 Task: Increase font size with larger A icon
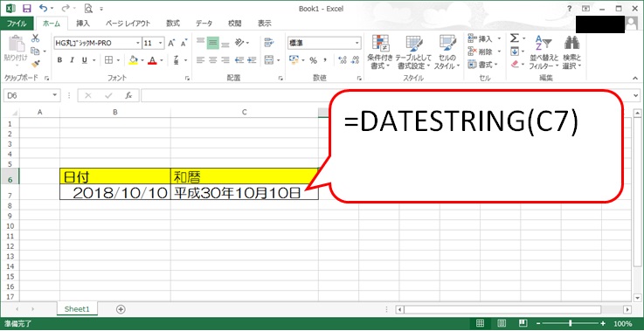[x=171, y=43]
